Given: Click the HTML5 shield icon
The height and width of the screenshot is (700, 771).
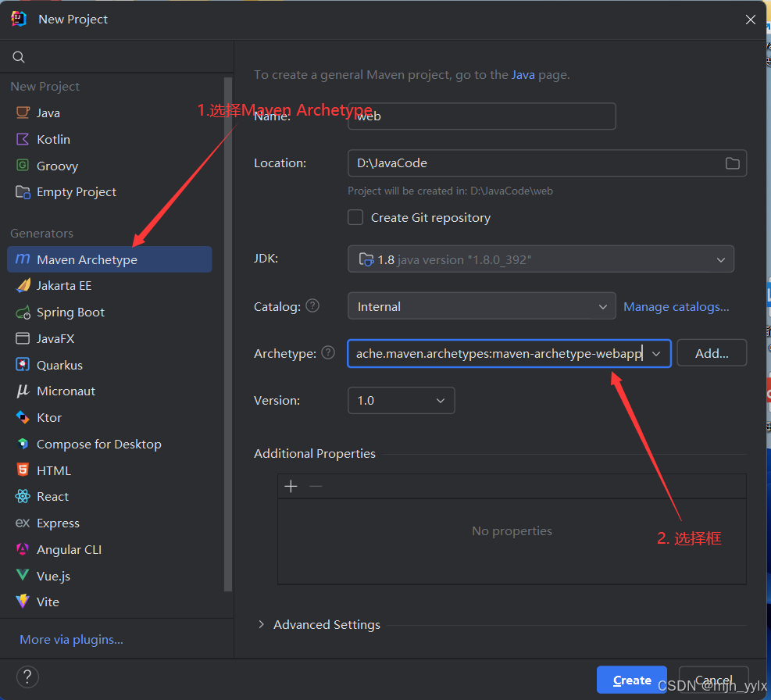Looking at the screenshot, I should pyautogui.click(x=23, y=470).
